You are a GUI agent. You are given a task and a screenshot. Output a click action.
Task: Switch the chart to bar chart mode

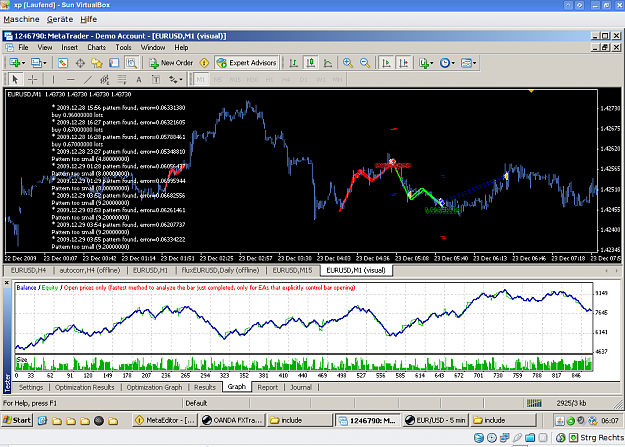coord(293,63)
